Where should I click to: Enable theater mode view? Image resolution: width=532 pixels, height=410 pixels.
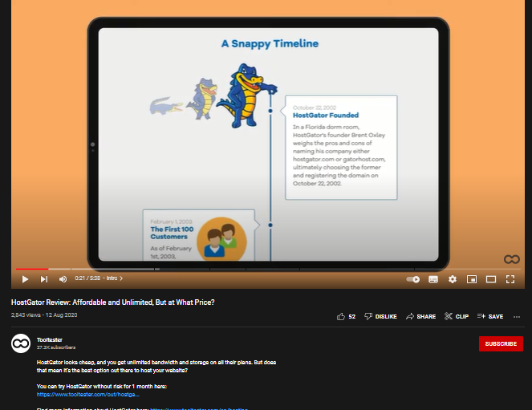click(491, 279)
